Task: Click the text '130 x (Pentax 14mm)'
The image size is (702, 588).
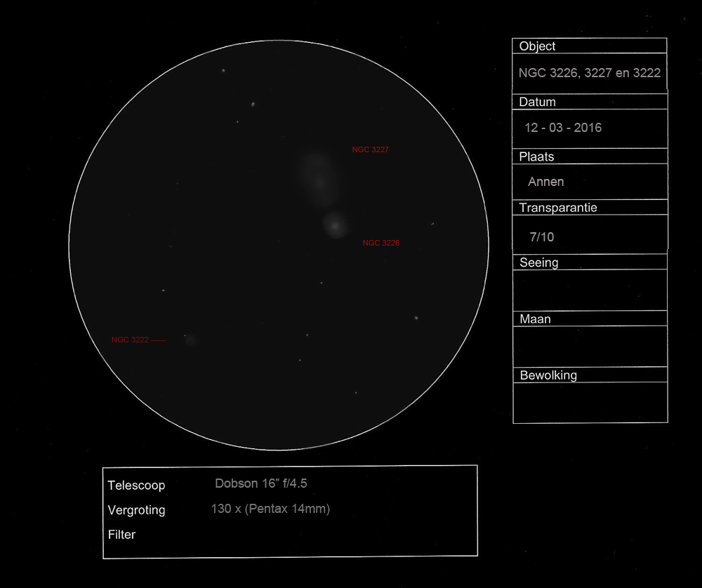Action: tap(270, 509)
